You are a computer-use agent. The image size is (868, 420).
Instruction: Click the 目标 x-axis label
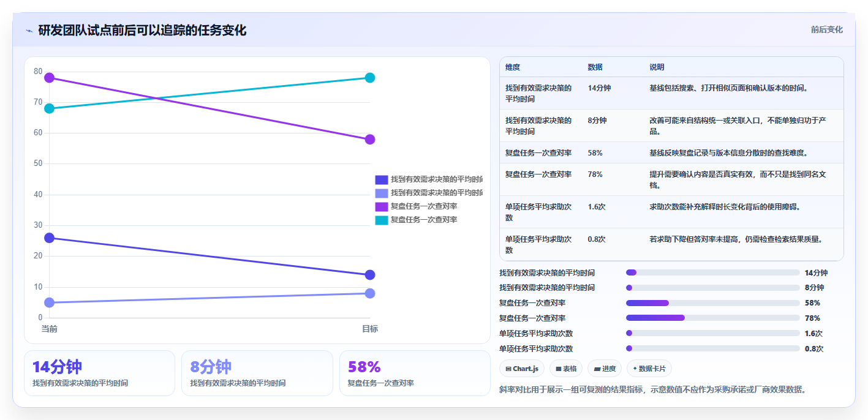[x=370, y=329]
